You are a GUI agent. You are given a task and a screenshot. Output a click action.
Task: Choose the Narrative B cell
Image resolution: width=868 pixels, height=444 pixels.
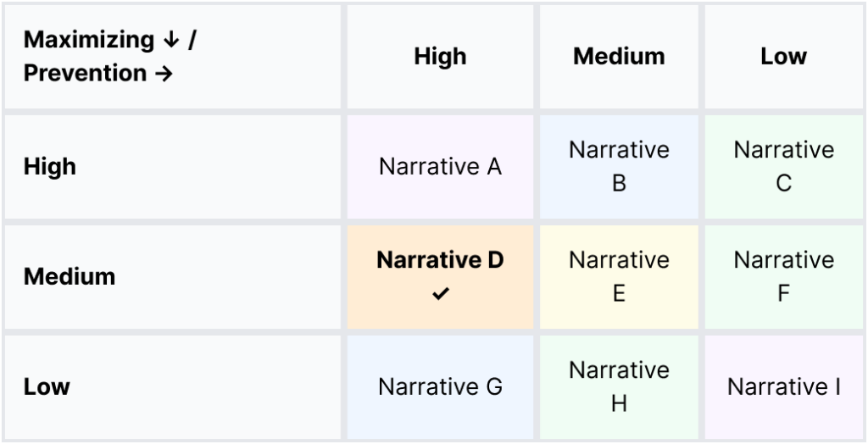[619, 167]
